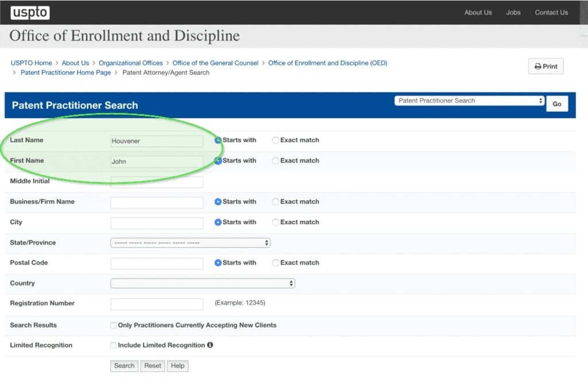Image resolution: width=588 pixels, height=390 pixels.
Task: Click the Office of Enrollment and Discipline heading
Action: pos(125,36)
